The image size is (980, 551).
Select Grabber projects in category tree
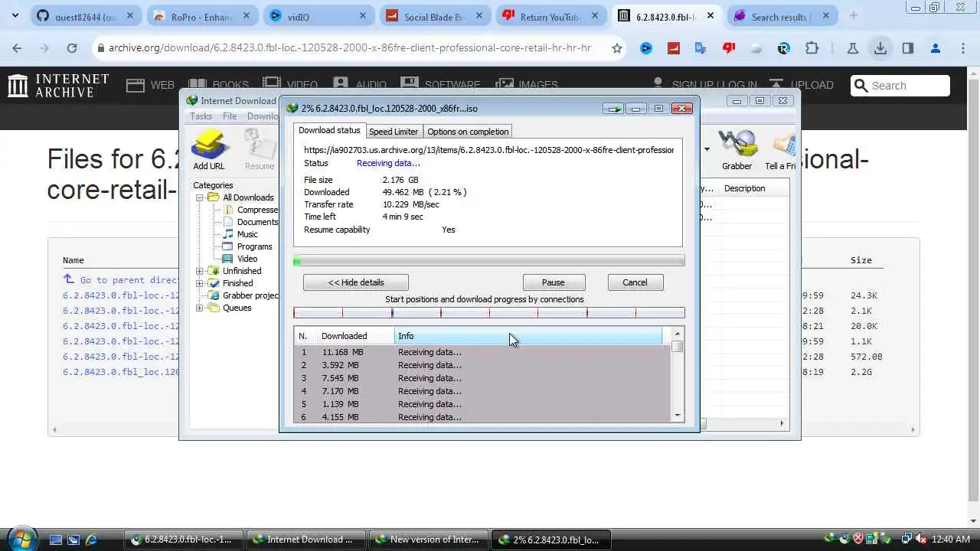(x=250, y=295)
